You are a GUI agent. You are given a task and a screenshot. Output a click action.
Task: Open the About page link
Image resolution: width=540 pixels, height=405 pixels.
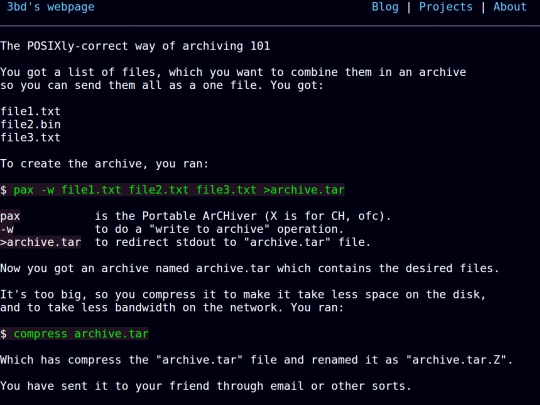510,7
